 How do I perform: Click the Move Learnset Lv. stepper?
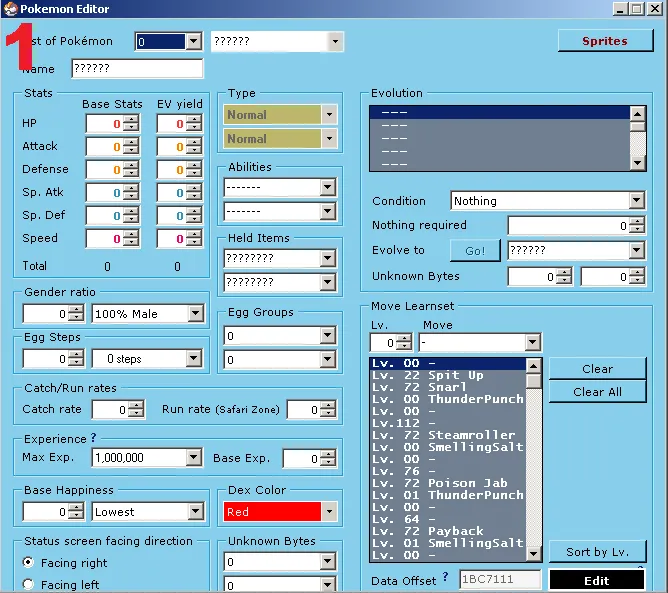pyautogui.click(x=404, y=343)
